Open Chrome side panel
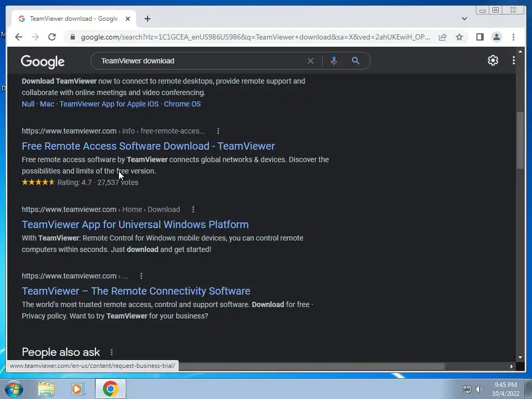The width and height of the screenshot is (532, 399). pyautogui.click(x=480, y=37)
